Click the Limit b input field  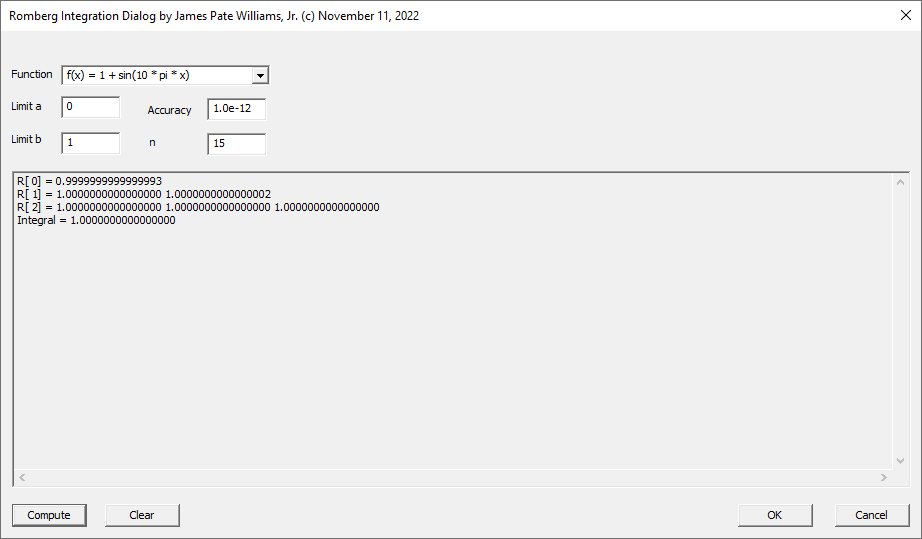(91, 143)
